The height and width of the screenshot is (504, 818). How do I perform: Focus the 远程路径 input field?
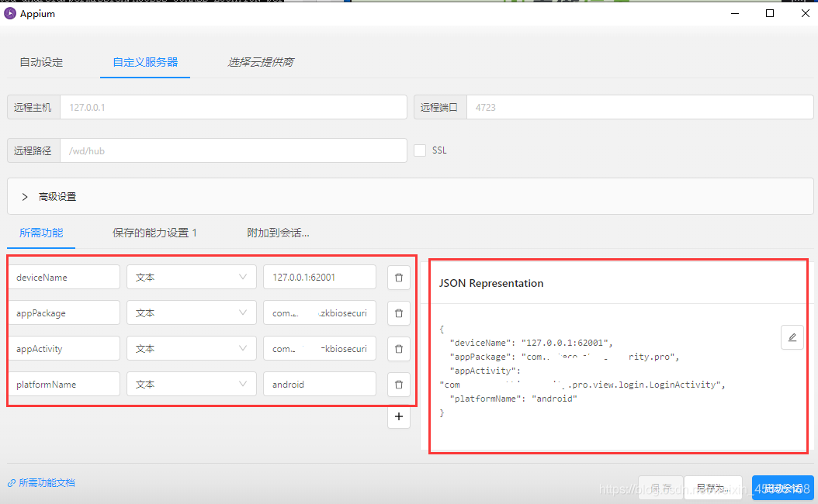point(234,150)
